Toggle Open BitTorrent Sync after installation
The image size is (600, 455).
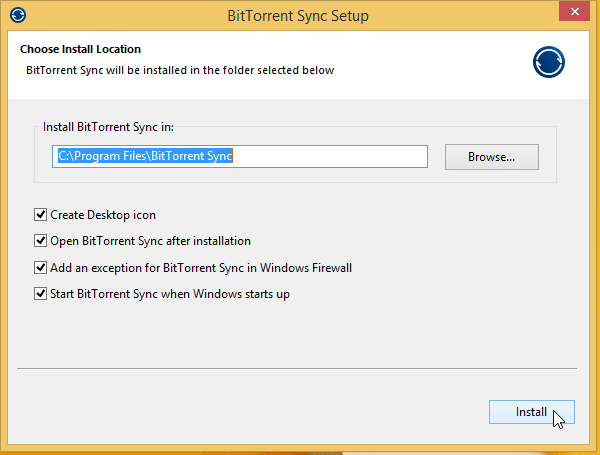41,241
